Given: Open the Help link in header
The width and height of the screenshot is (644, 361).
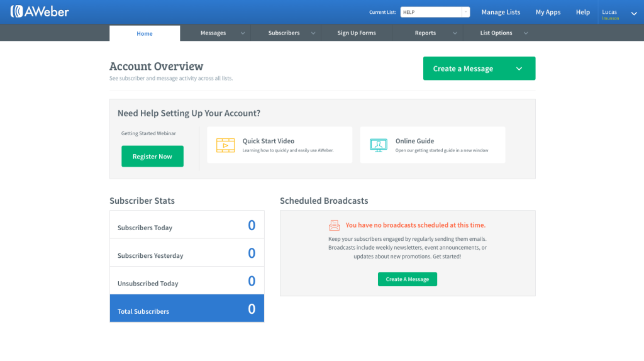Looking at the screenshot, I should [583, 12].
